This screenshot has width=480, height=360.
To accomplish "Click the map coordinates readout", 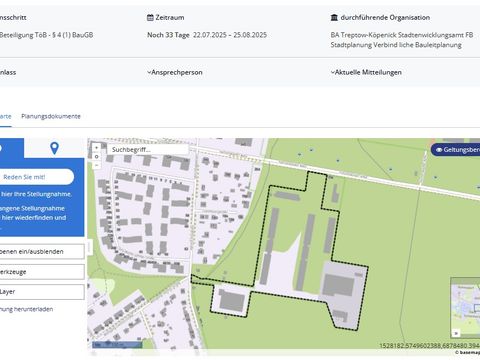I will coord(429,346).
